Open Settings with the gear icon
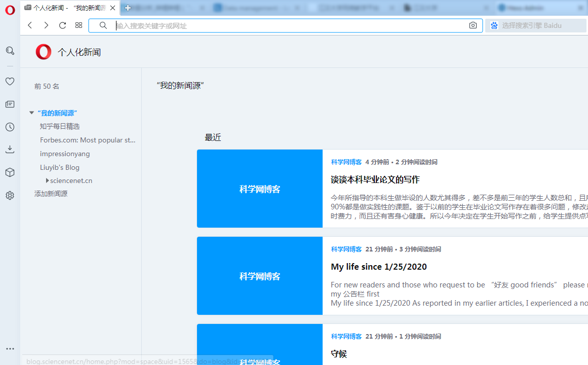This screenshot has height=365, width=588. [10, 195]
